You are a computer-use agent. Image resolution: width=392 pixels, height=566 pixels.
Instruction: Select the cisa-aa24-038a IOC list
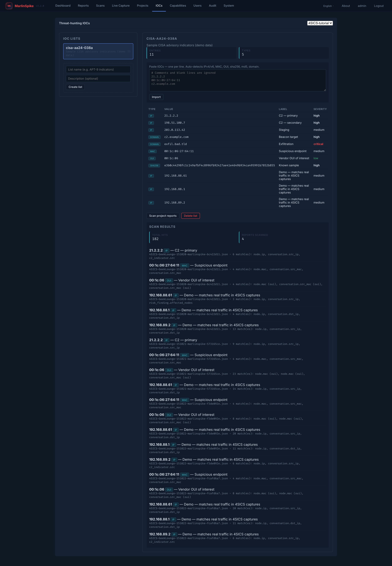98,51
